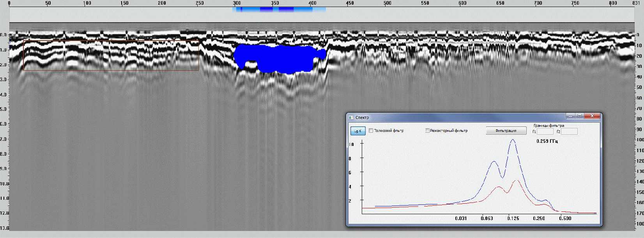
Task: Click the 5.0 depth mark on left scale
Action: 3,109
